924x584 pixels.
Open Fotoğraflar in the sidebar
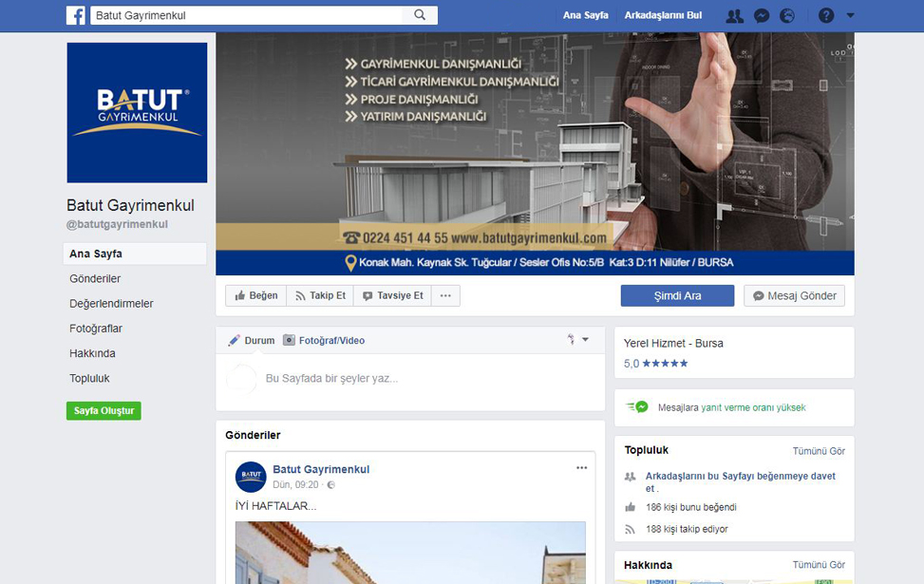pos(96,329)
